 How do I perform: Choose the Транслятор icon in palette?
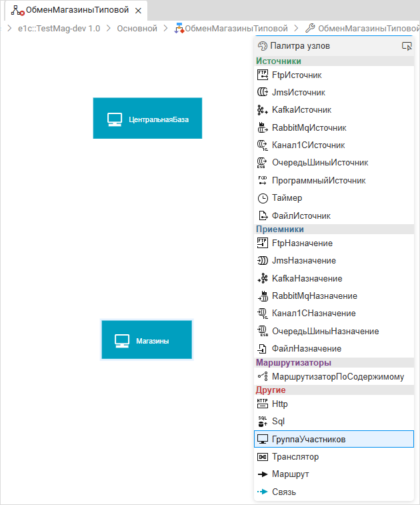pos(262,457)
